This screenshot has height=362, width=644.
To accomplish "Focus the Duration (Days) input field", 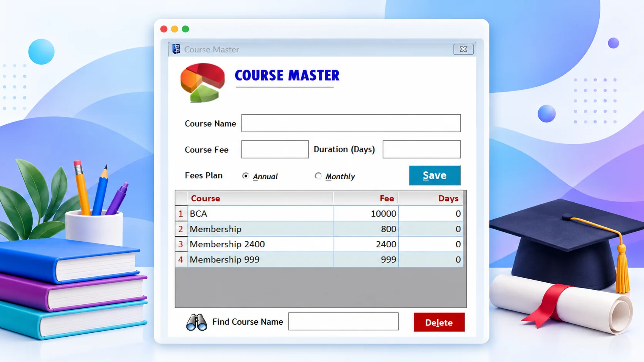I will [422, 149].
